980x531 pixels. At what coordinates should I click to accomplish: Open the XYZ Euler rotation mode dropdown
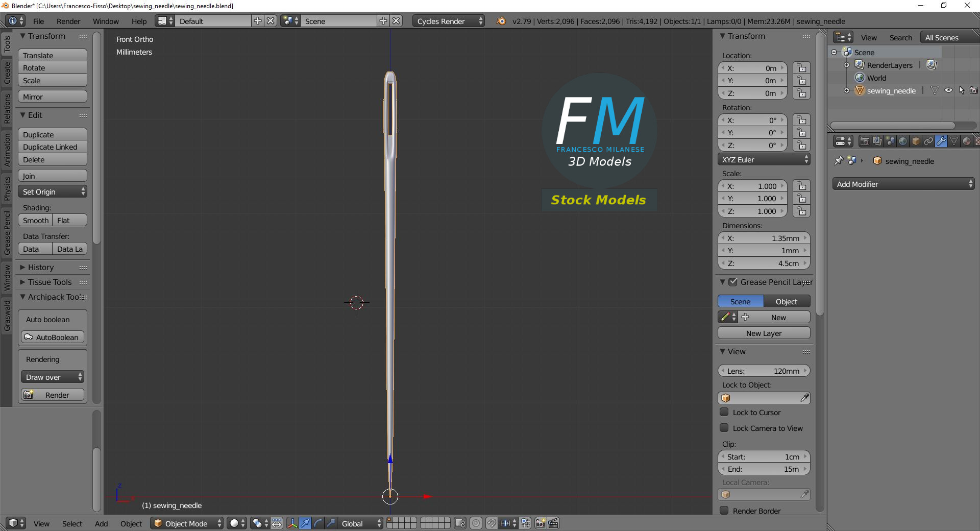pyautogui.click(x=764, y=159)
